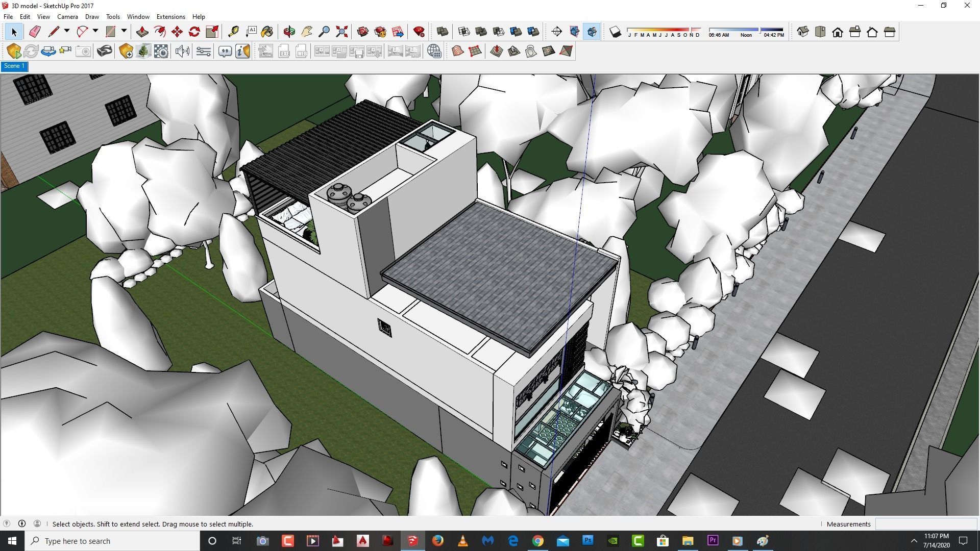Click the status bar info icon

[x=22, y=523]
